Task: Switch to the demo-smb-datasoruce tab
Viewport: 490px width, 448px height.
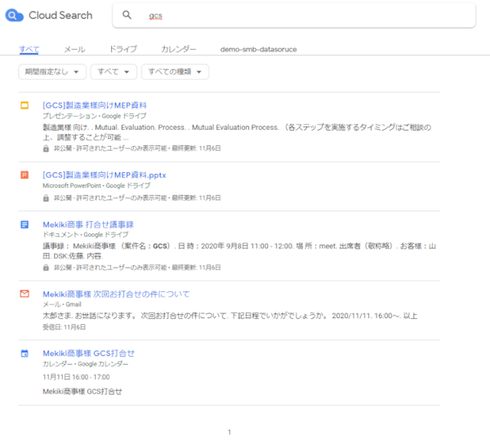Action: coord(258,49)
